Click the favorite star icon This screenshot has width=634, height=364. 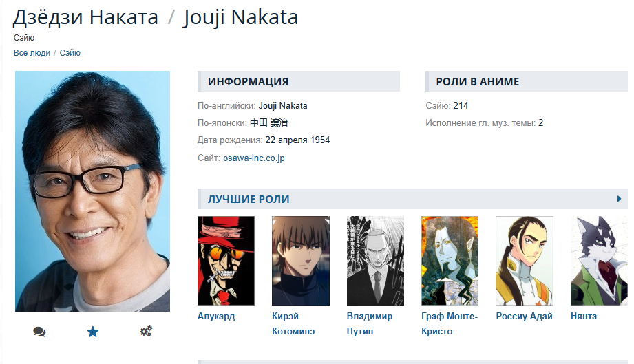click(93, 332)
